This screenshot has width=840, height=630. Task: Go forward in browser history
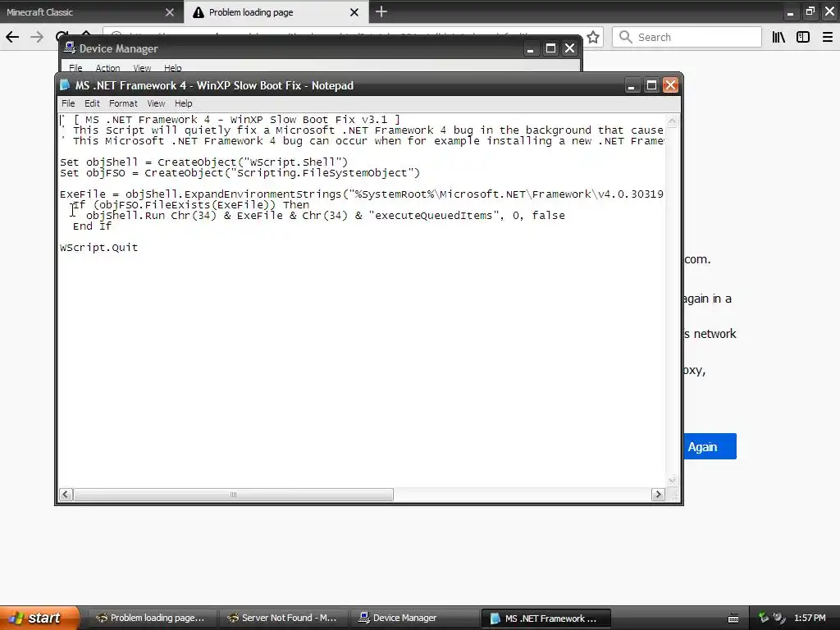pos(37,37)
